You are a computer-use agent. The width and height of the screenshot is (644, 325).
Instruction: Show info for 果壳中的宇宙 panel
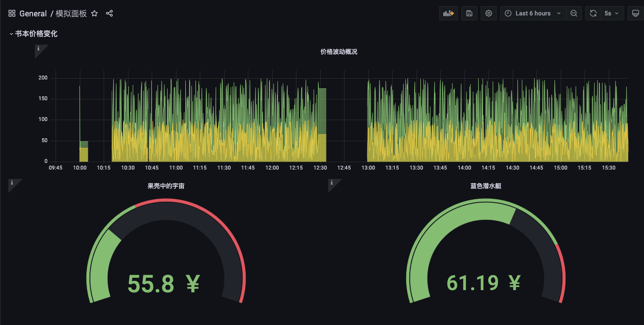point(12,182)
